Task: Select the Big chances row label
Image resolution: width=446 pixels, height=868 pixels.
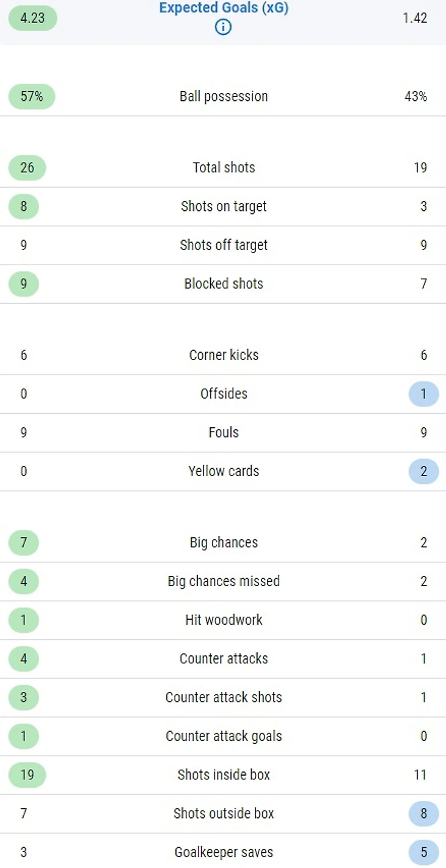Action: coord(224,543)
